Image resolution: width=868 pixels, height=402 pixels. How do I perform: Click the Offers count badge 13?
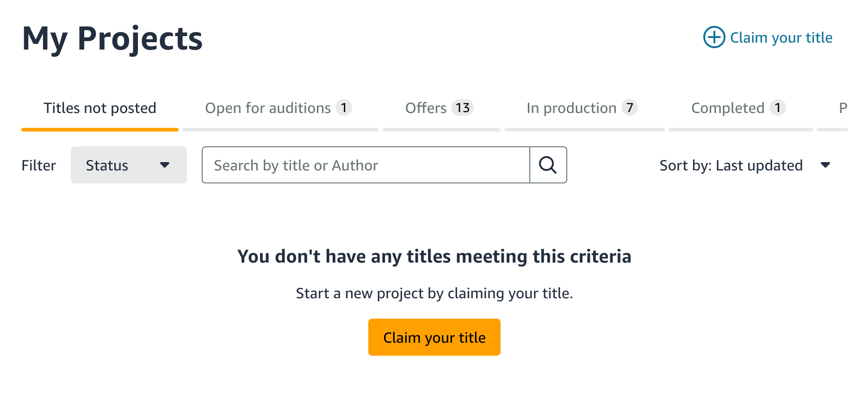(x=462, y=107)
